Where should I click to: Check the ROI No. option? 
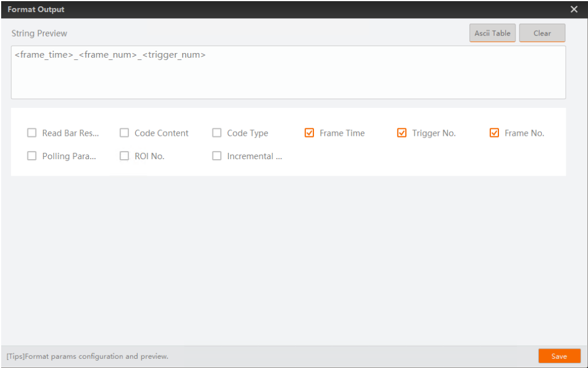[124, 156]
